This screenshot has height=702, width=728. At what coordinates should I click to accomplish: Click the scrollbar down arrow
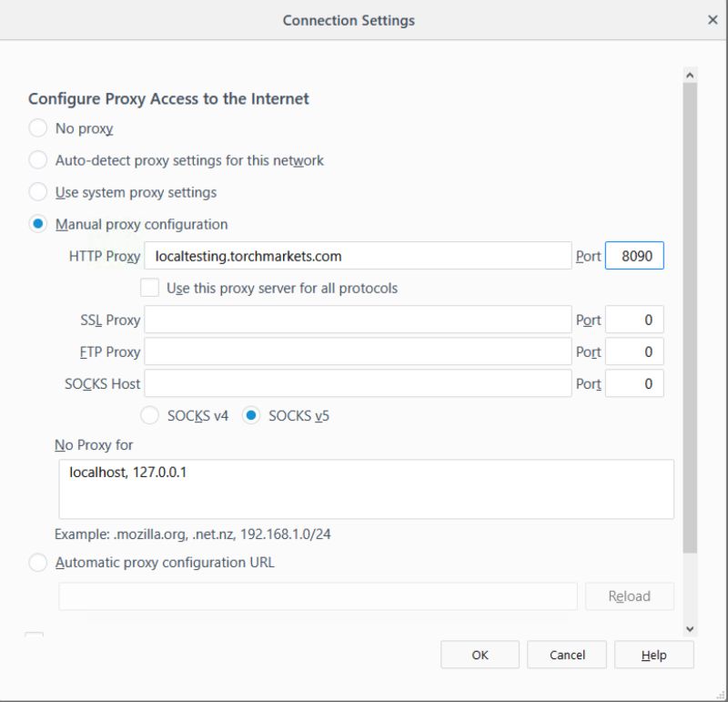(688, 627)
